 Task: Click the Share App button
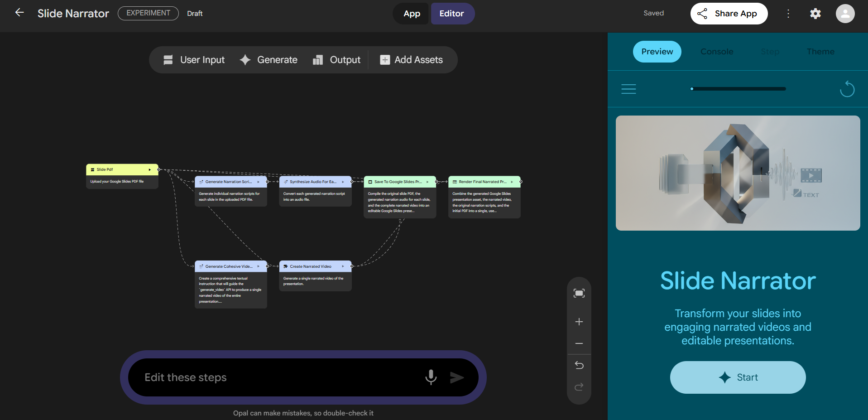(x=729, y=14)
